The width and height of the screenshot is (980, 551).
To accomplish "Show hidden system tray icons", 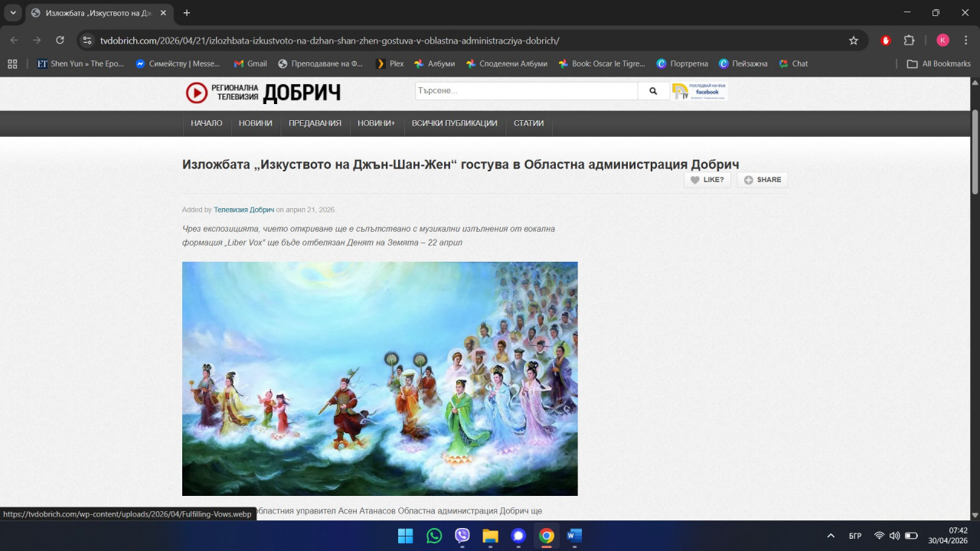I will 831,536.
